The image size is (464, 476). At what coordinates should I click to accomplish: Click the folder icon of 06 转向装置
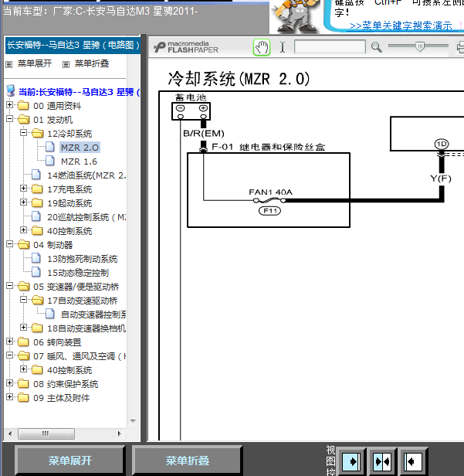pos(23,342)
